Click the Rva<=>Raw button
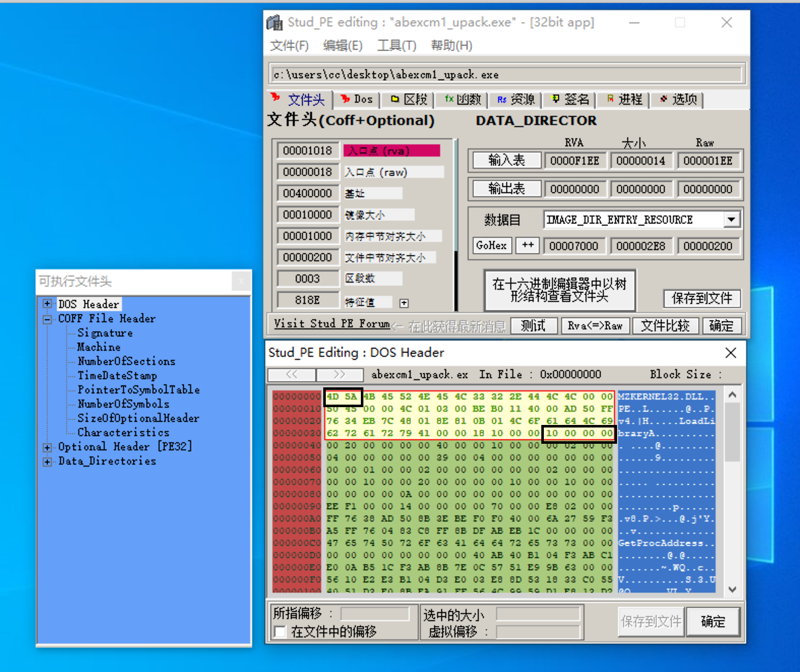Viewport: 800px width, 672px height. pyautogui.click(x=595, y=326)
